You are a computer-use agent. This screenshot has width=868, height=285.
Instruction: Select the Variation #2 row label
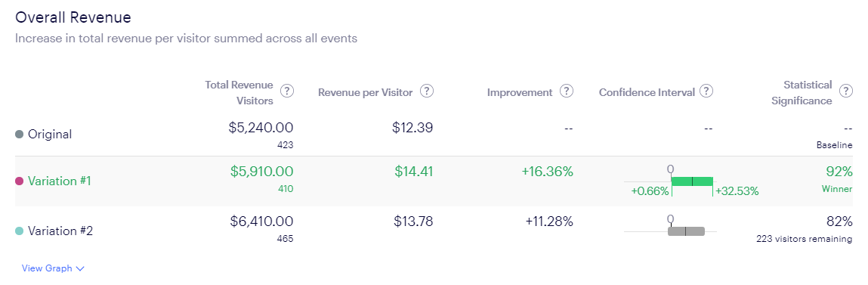(60, 231)
